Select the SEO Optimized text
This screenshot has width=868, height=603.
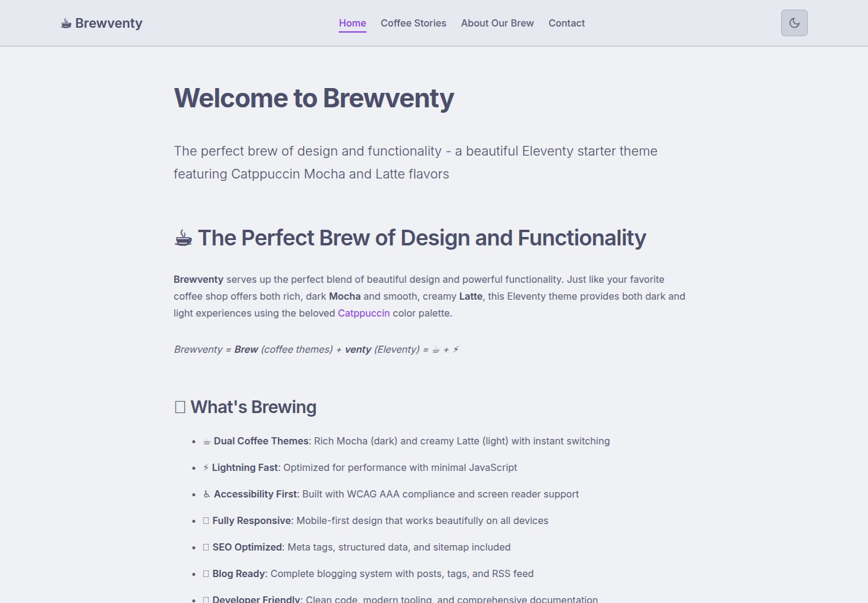(247, 547)
